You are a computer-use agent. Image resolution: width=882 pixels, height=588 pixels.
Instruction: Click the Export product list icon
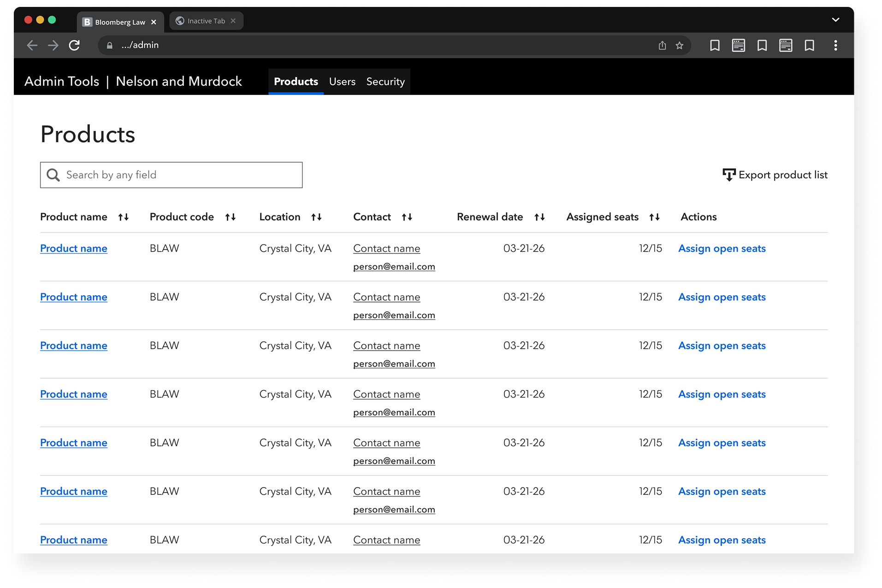[728, 175]
